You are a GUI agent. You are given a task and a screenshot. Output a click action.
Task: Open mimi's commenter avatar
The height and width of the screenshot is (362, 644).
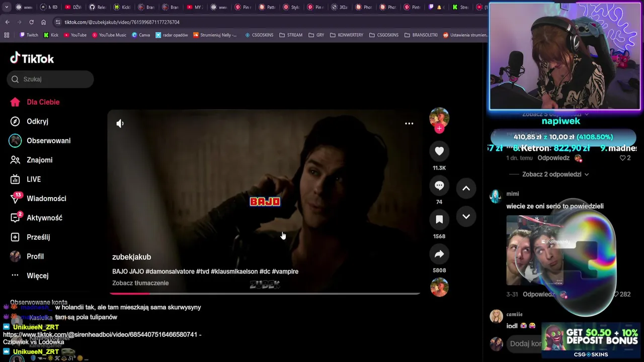coord(496,197)
